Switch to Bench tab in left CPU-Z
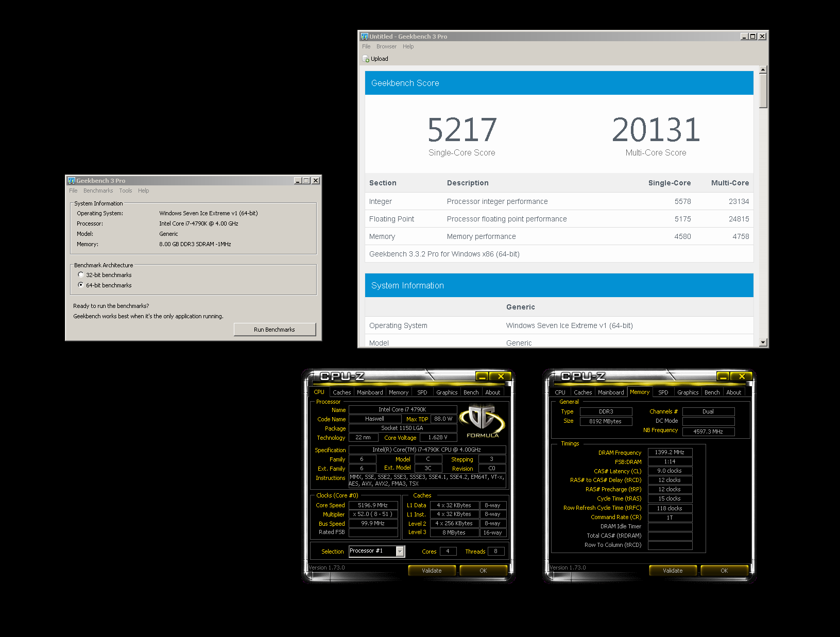The width and height of the screenshot is (840, 637). click(471, 392)
